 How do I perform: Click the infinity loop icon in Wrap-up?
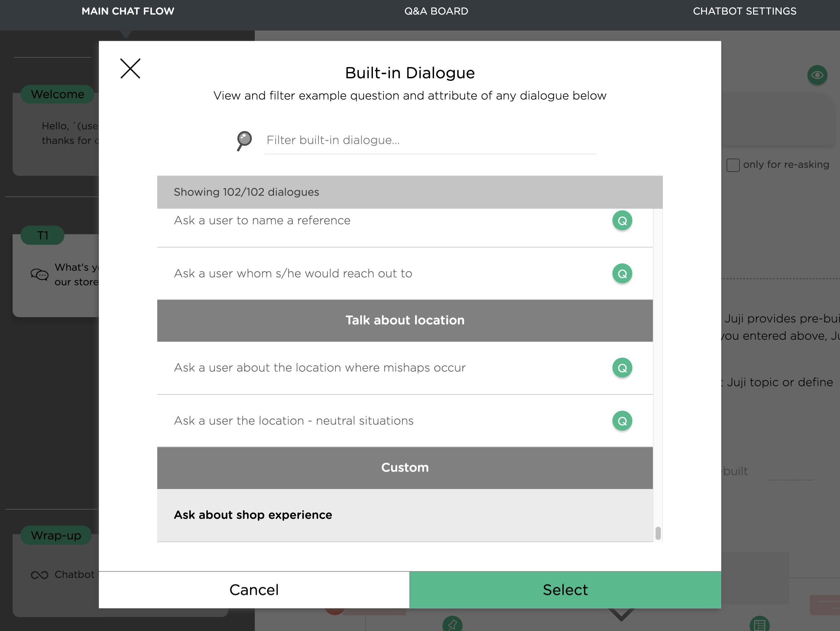coord(39,575)
